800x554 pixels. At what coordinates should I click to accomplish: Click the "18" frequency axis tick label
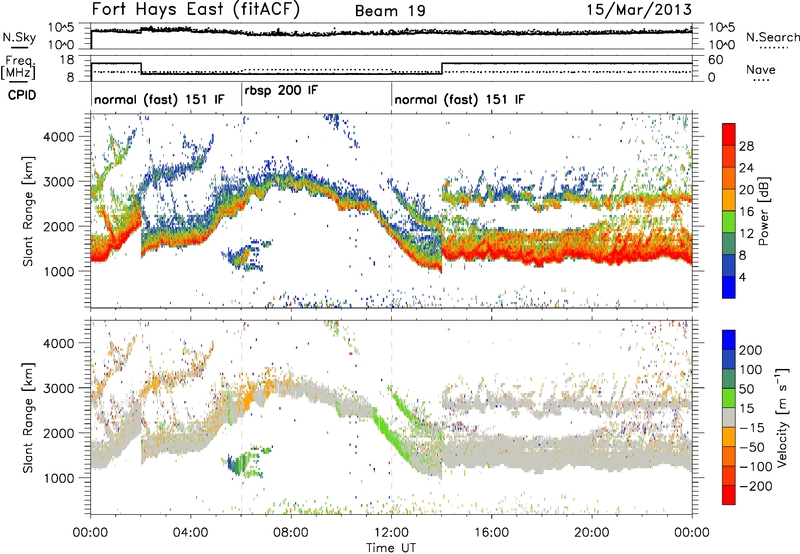click(x=67, y=60)
